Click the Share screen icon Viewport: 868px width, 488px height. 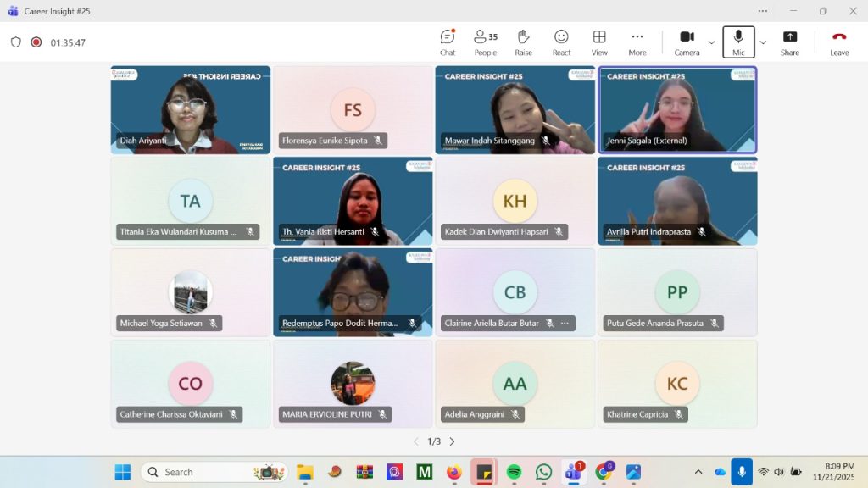point(789,42)
